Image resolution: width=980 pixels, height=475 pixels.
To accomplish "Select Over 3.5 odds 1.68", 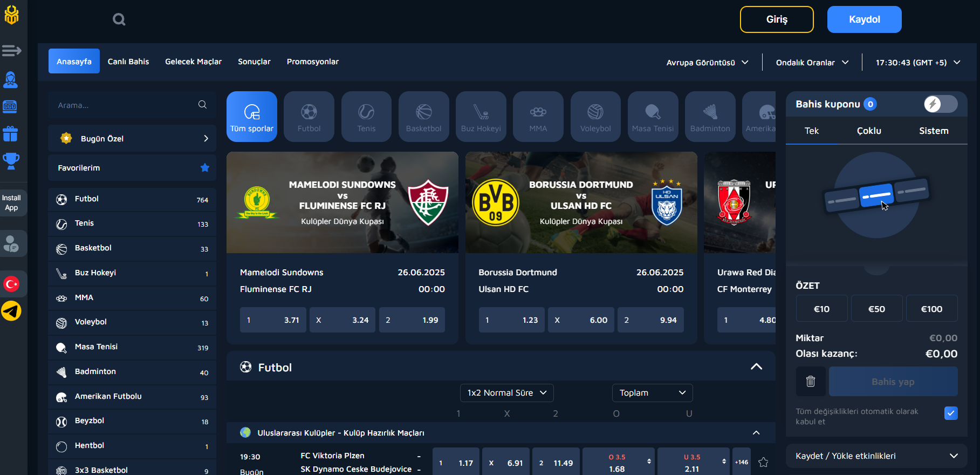I will pos(618,463).
